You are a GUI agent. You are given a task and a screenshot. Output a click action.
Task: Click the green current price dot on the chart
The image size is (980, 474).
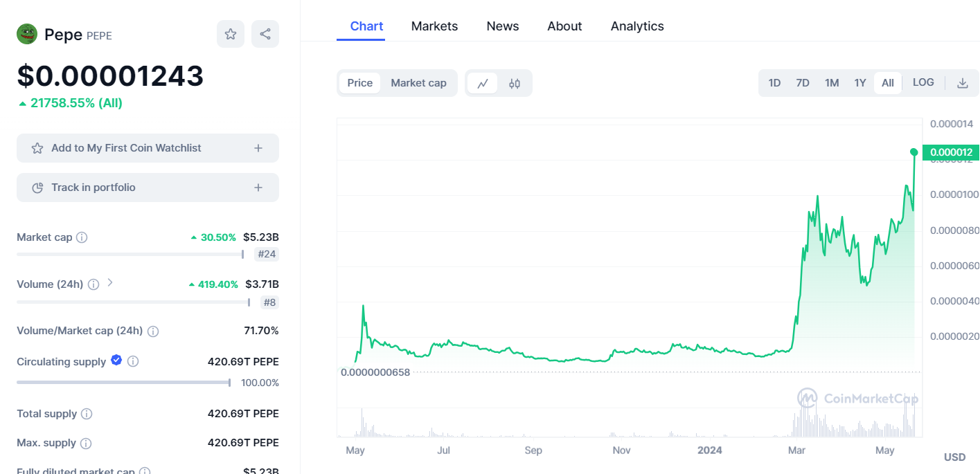914,152
